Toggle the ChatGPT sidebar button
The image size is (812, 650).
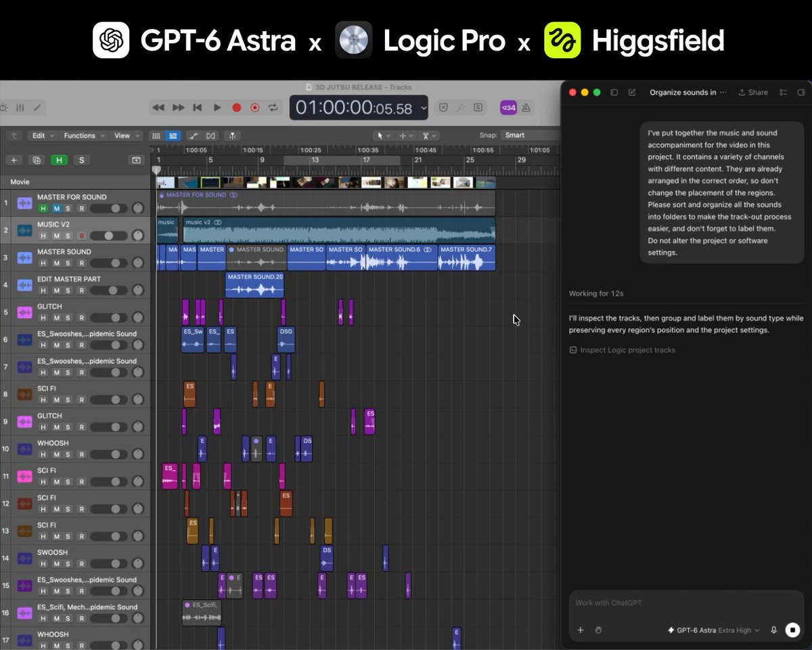pyautogui.click(x=614, y=93)
